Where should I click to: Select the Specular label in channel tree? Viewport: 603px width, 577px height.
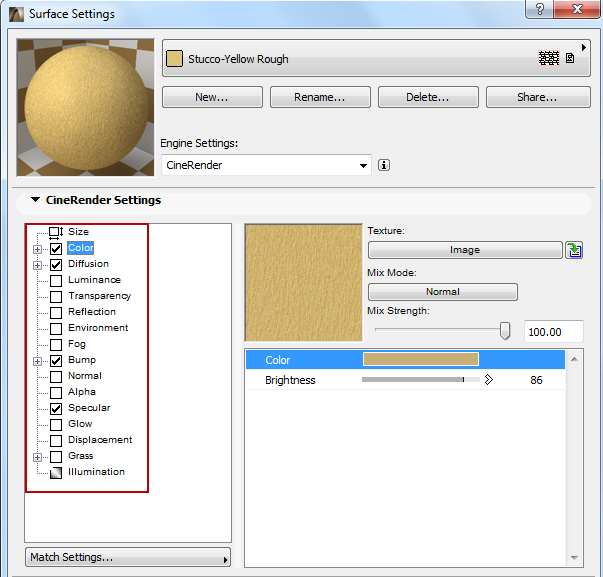(x=89, y=408)
